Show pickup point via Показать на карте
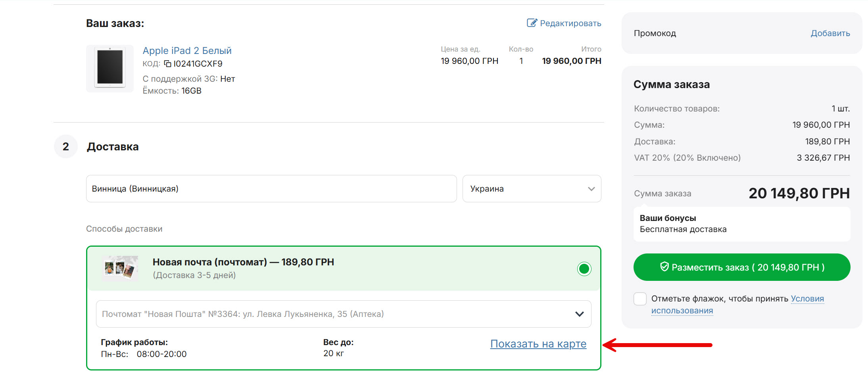The image size is (868, 380). [538, 344]
